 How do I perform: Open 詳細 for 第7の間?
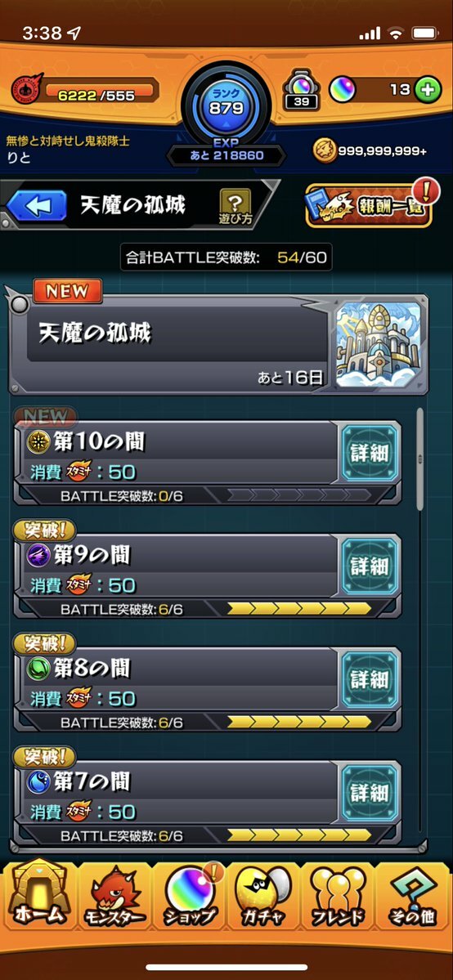[369, 793]
